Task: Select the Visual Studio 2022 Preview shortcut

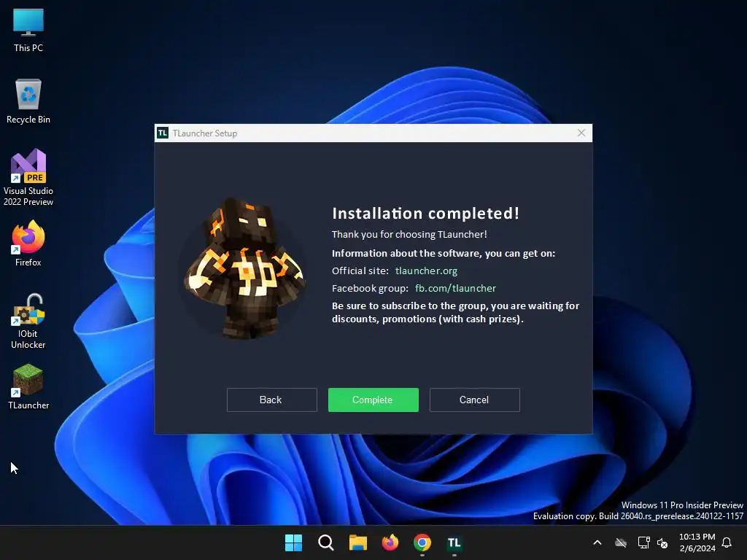Action: (x=28, y=177)
